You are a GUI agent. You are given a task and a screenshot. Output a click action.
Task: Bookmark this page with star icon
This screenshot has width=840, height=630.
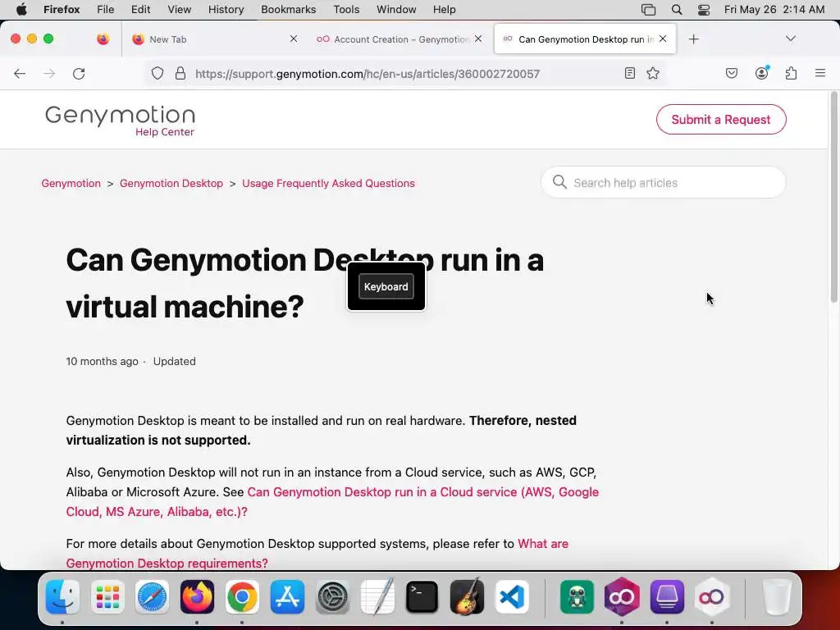pyautogui.click(x=653, y=73)
